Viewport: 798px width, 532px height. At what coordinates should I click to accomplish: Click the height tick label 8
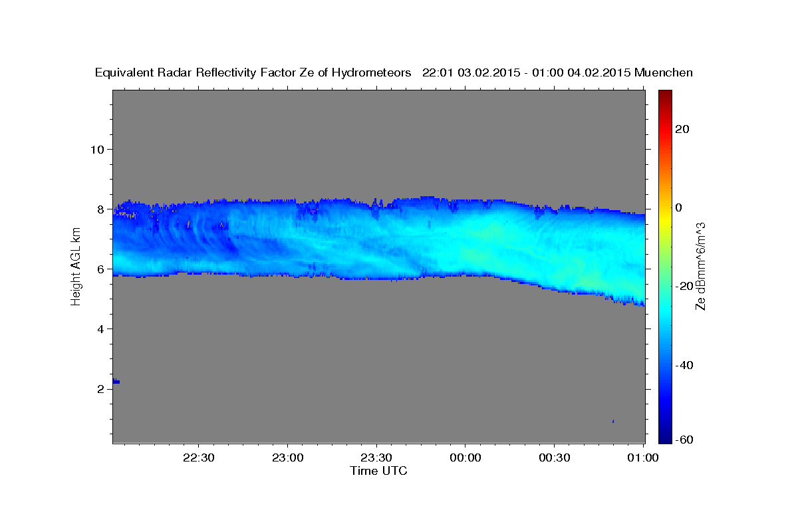(100, 209)
